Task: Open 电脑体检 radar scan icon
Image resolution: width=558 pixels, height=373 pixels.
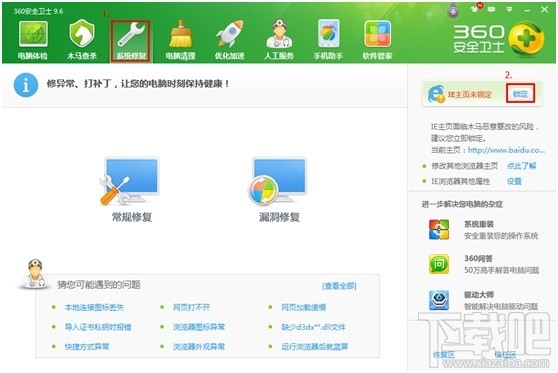Action: [33, 35]
